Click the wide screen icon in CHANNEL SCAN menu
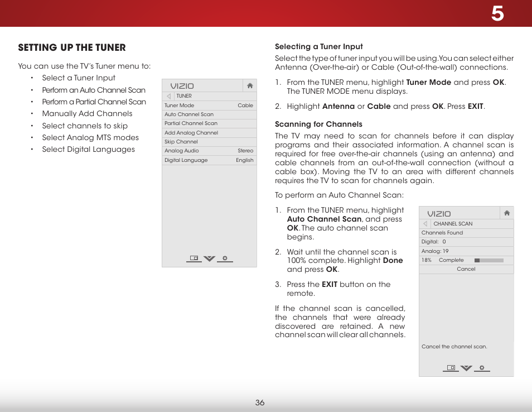 [x=451, y=367]
